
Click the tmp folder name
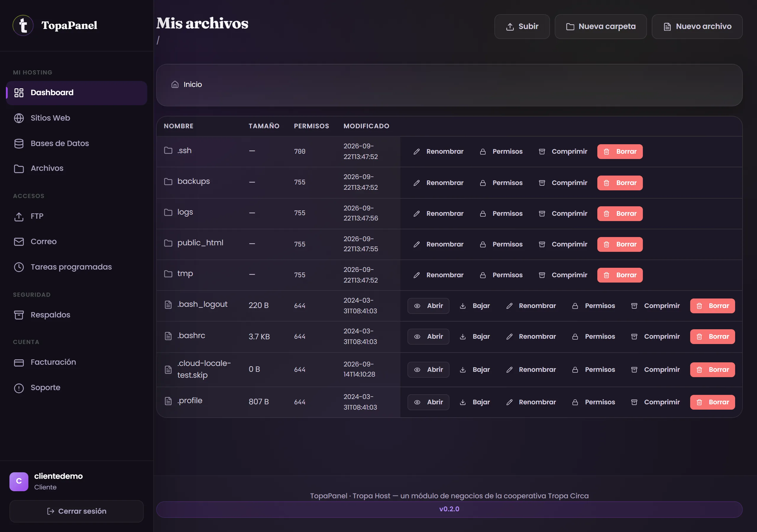pyautogui.click(x=185, y=274)
